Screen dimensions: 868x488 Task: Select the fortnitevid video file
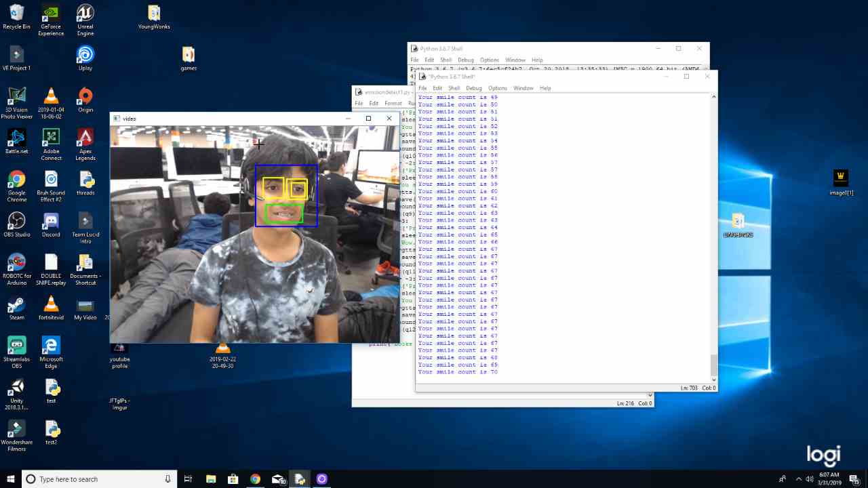(51, 308)
